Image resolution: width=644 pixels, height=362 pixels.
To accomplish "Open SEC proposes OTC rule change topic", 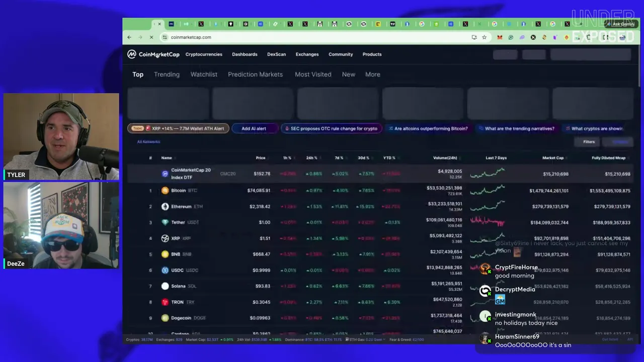I will click(331, 129).
